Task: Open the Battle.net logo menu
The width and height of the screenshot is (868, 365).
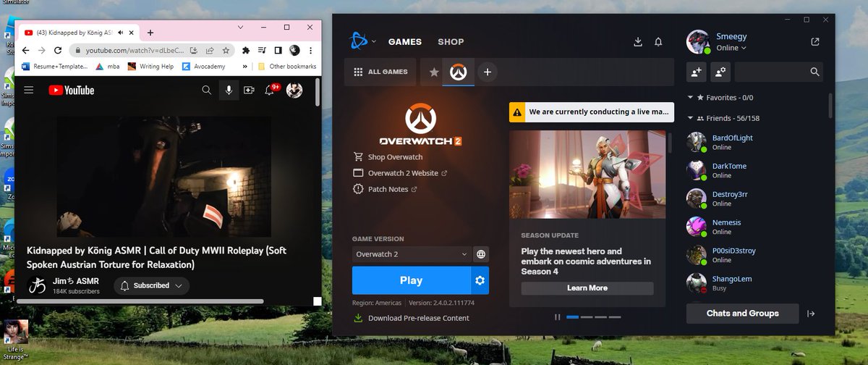Action: coord(363,41)
